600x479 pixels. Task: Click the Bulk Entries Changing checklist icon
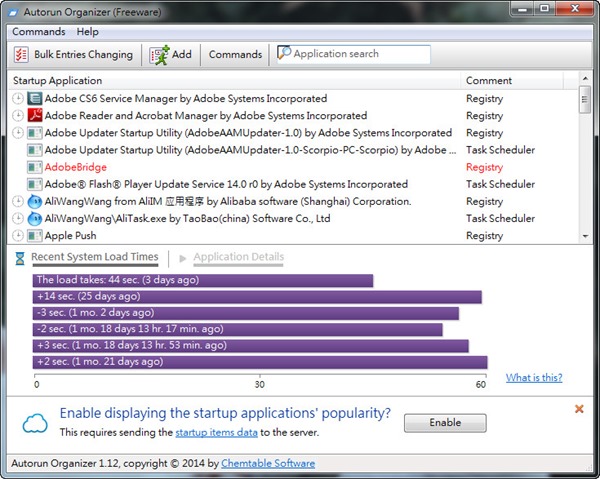tap(21, 54)
